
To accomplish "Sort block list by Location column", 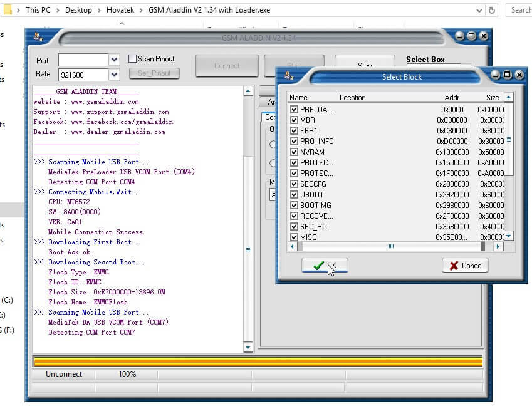I will (x=353, y=98).
